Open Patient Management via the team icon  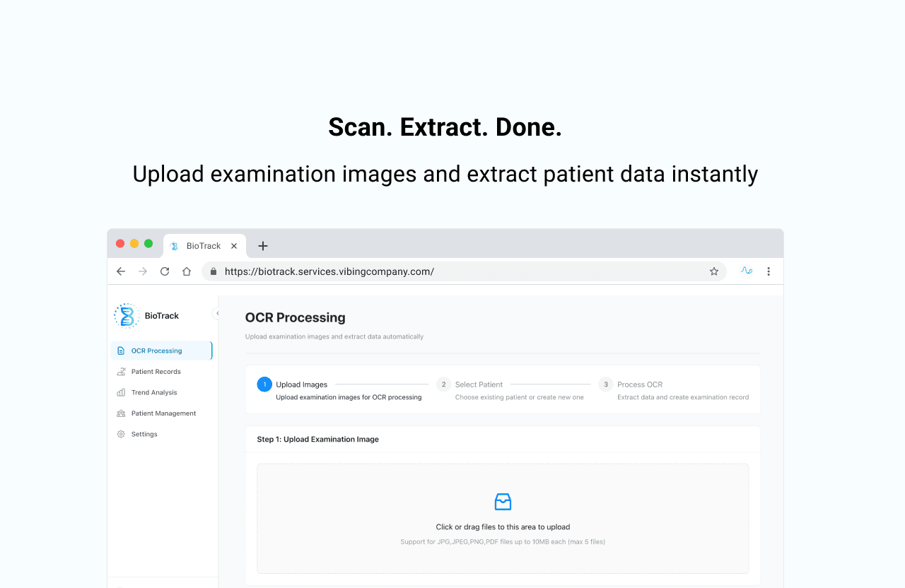pyautogui.click(x=121, y=413)
